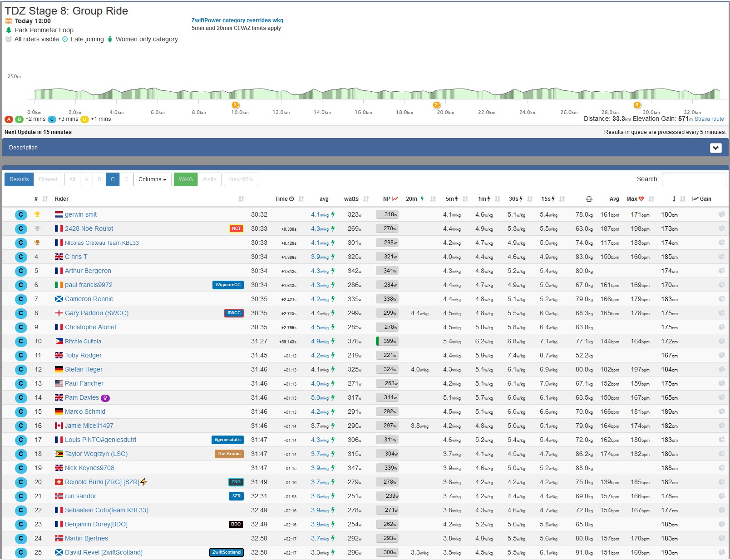This screenshot has height=560, width=730.
Task: Open gerwin smit's rider profile
Action: (81, 214)
